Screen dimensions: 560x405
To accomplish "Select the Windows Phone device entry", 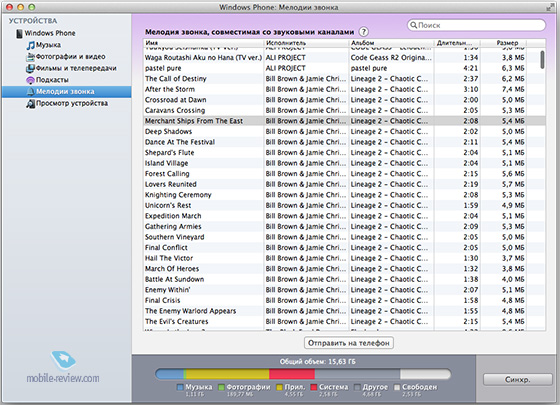I will click(50, 33).
